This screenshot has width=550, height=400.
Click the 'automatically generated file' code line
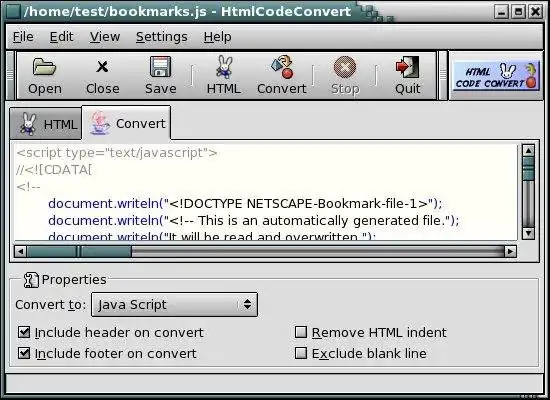[x=254, y=221]
